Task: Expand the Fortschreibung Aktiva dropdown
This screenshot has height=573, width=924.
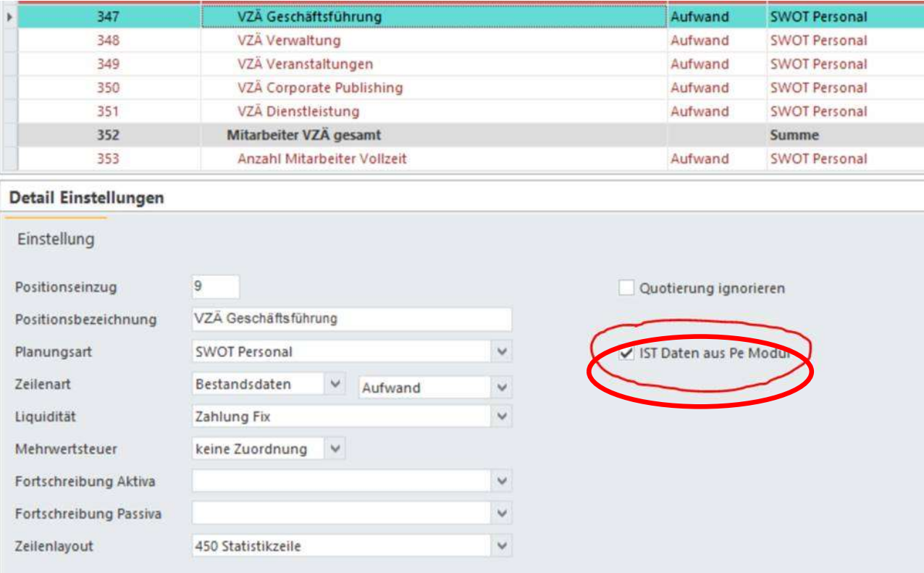Action: (x=503, y=481)
